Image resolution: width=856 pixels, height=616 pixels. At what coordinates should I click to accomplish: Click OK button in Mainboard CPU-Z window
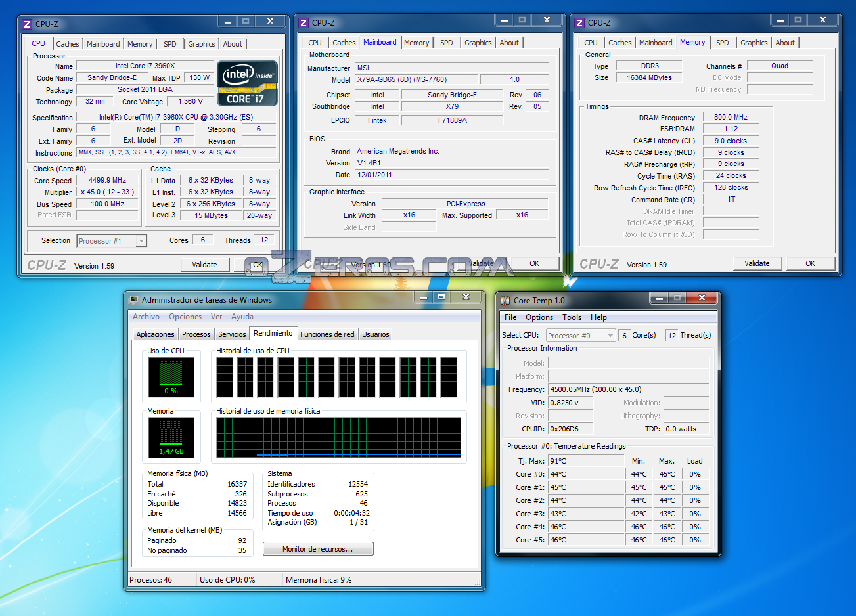pyautogui.click(x=535, y=263)
